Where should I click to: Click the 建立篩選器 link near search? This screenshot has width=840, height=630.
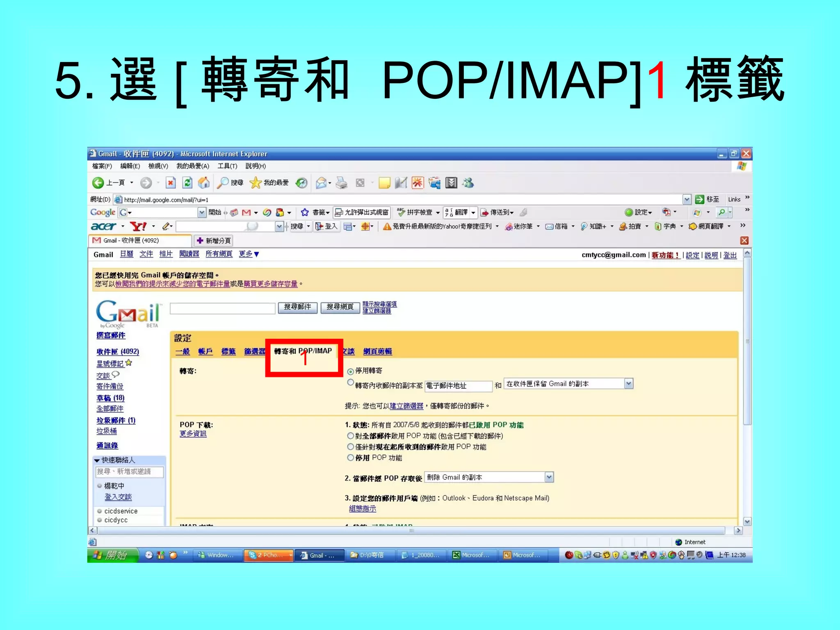tap(377, 311)
